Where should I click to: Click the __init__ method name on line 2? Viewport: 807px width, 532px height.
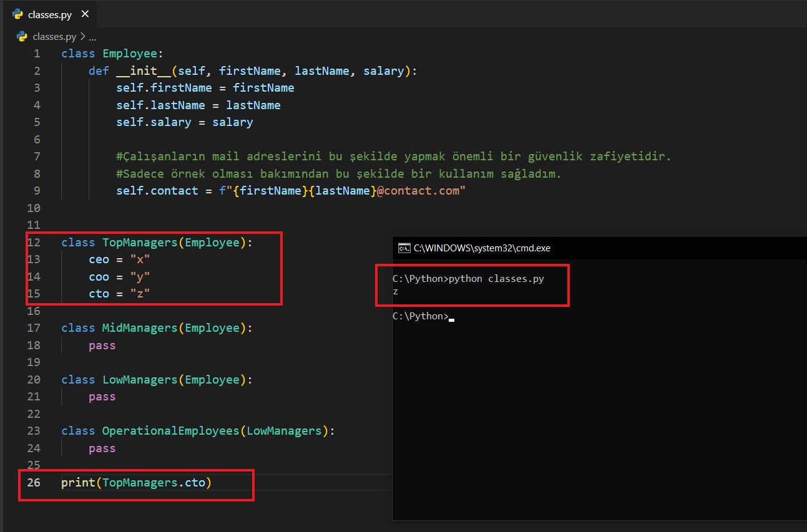click(144, 71)
